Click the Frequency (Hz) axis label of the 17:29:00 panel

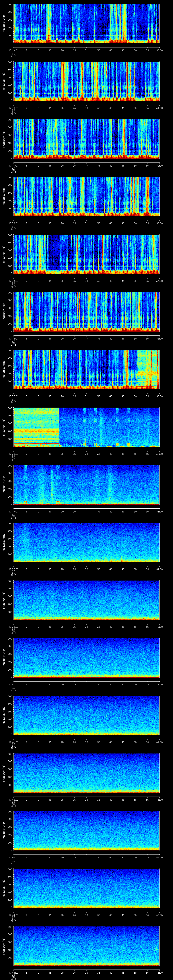[4, 24]
